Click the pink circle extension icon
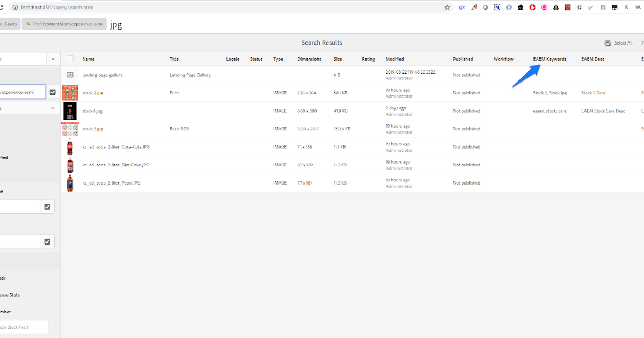This screenshot has height=338, width=644. (543, 7)
